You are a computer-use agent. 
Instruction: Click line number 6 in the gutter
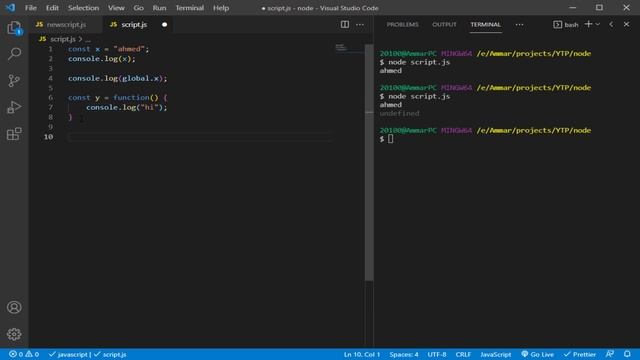[x=51, y=98]
